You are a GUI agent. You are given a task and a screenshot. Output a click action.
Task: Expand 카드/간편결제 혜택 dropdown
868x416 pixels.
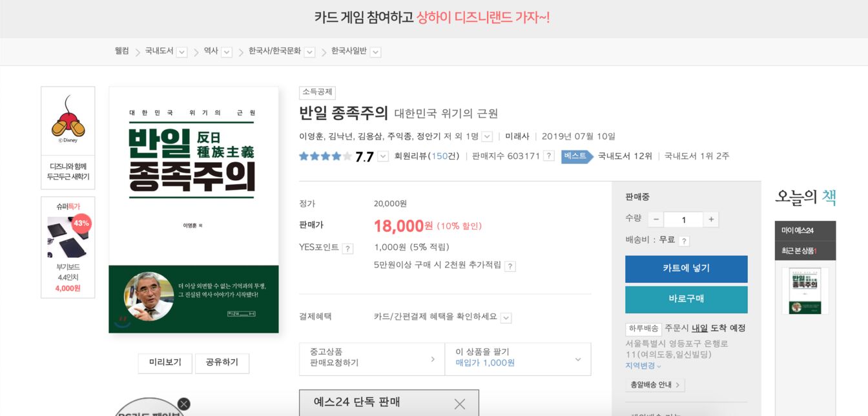click(x=506, y=318)
